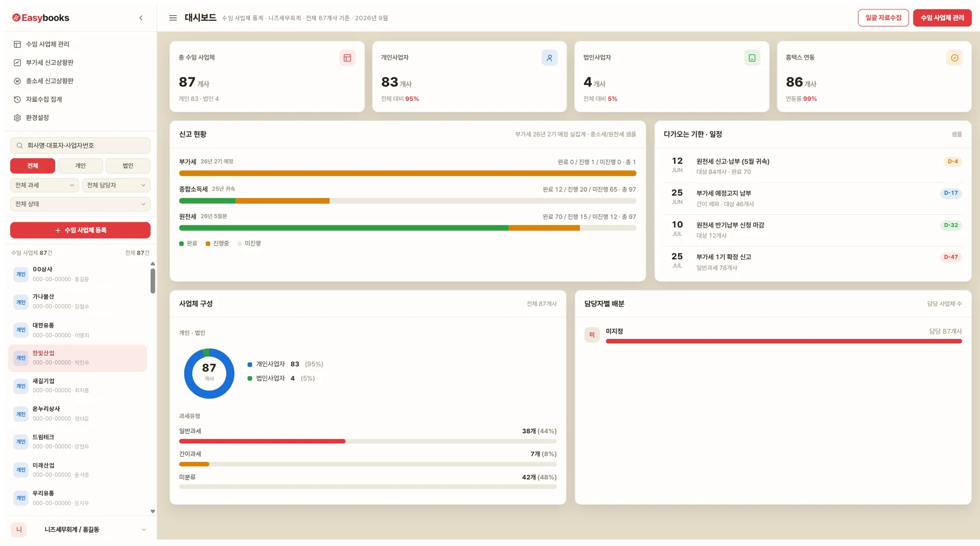Select the 전체 filter tab
Image resolution: width=980 pixels, height=546 pixels.
(33, 166)
